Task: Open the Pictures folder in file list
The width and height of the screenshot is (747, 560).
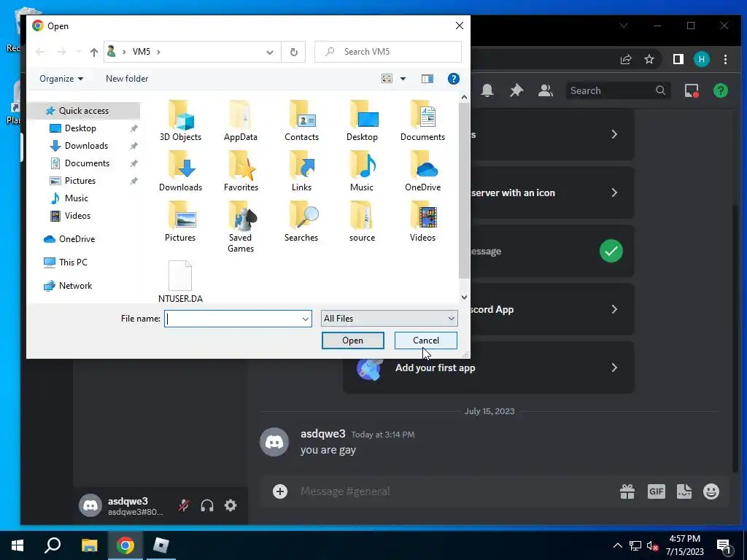Action: tap(180, 222)
